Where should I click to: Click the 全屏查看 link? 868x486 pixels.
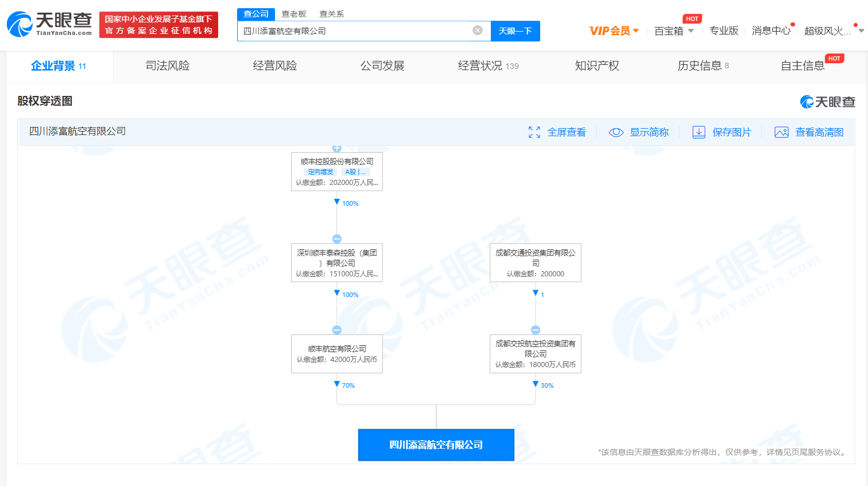coord(567,132)
